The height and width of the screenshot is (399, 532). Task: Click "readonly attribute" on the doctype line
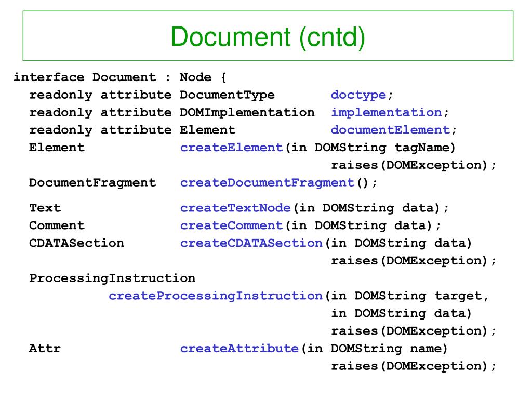tap(100, 95)
